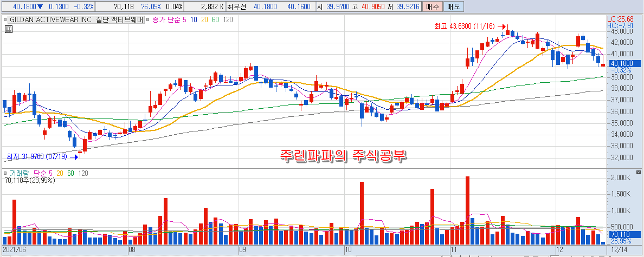
Task: Close the volume panel with its X icon
Action: (x=638, y=172)
